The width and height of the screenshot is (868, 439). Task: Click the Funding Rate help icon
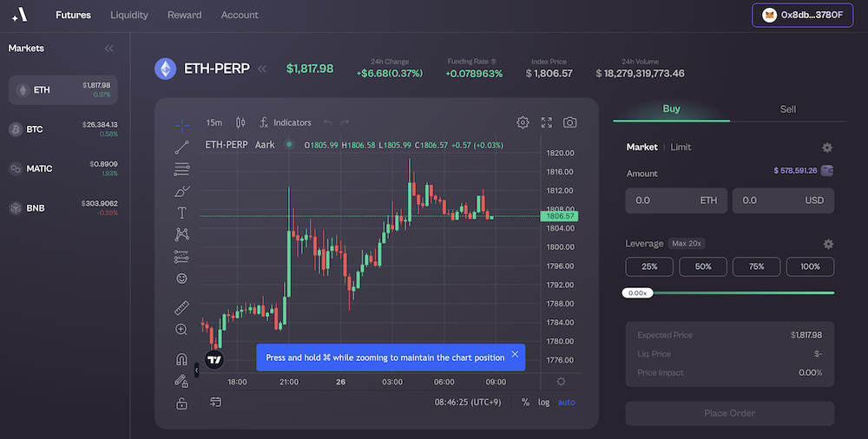click(493, 62)
